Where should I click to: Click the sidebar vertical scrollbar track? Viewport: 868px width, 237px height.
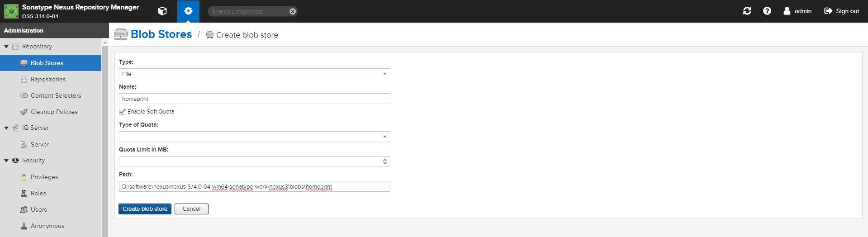coord(105,141)
